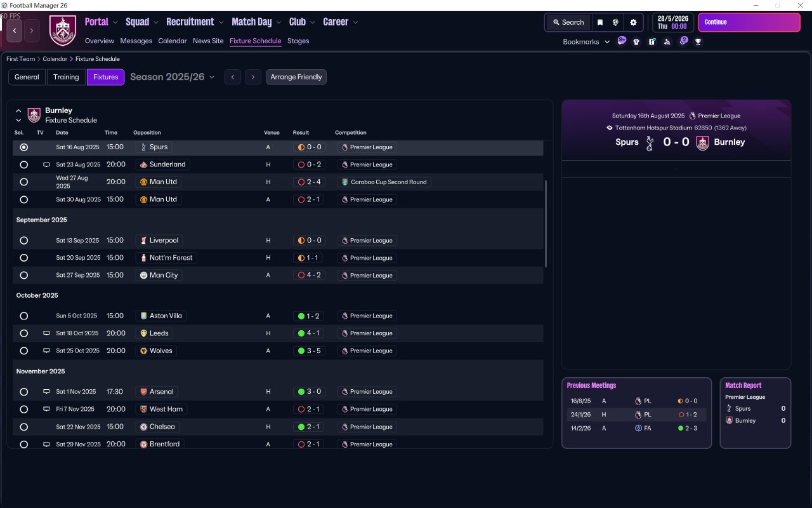
Task: Go back with the left navigation arrow
Action: pos(15,30)
